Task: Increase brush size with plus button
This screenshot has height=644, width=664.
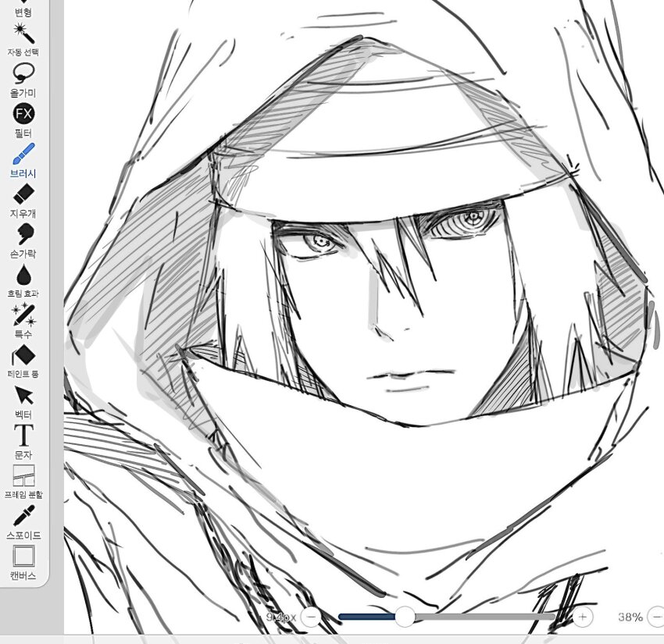Action: 583,617
